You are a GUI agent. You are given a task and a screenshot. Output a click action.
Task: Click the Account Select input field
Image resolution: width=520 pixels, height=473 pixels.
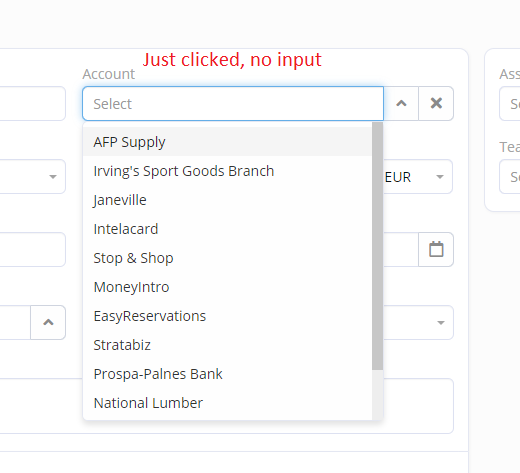coord(233,103)
